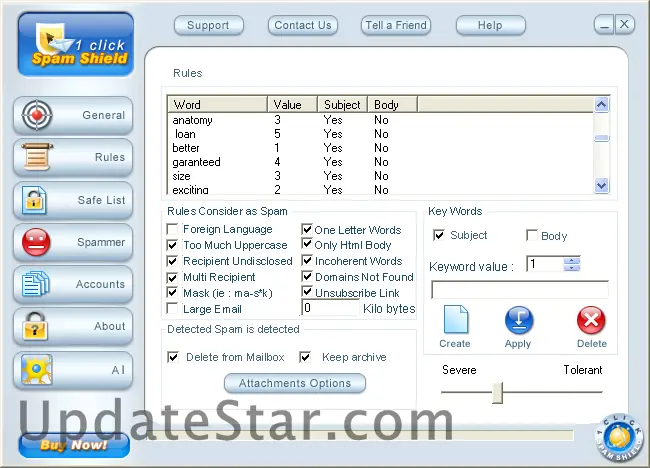Screen dimensions: 650x468
Task: Toggle Too Much Uppercase checkbox
Action: click(172, 245)
